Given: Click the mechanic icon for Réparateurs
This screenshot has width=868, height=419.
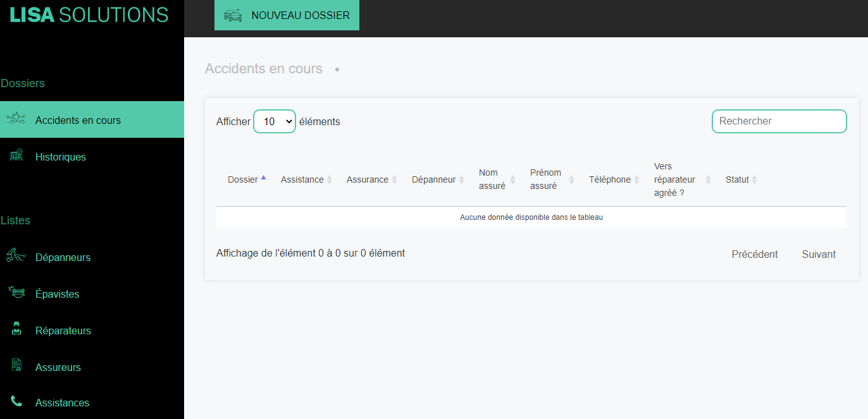Looking at the screenshot, I should 16,329.
